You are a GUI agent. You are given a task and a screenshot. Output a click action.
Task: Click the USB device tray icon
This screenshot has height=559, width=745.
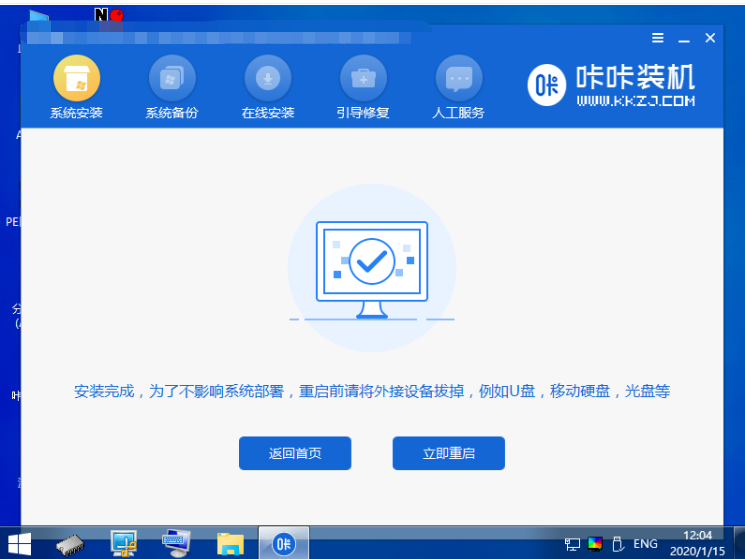click(617, 544)
